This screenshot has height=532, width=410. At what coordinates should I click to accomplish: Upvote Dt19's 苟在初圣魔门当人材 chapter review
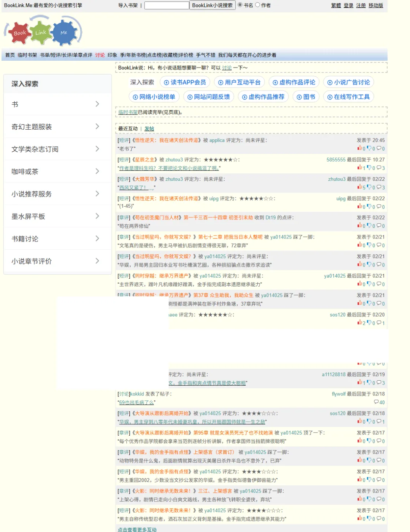click(360, 226)
